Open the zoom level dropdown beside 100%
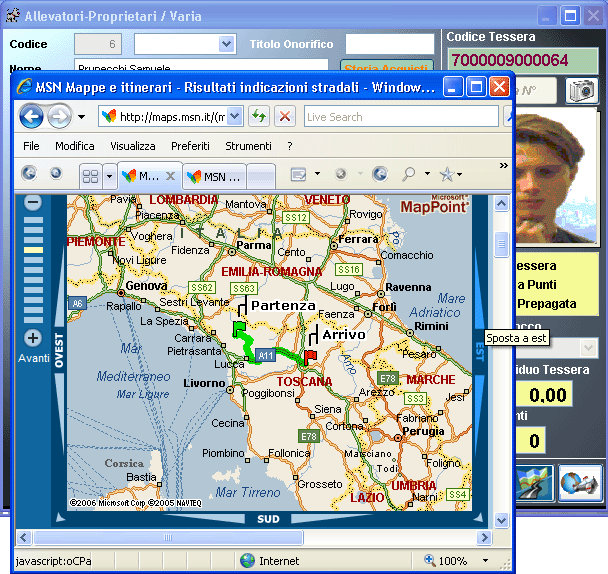This screenshot has height=574, width=608. (485, 560)
